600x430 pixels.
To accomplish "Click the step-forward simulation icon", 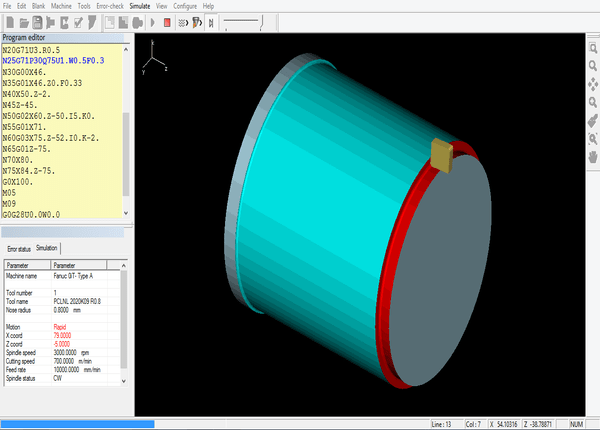I will [x=211, y=23].
